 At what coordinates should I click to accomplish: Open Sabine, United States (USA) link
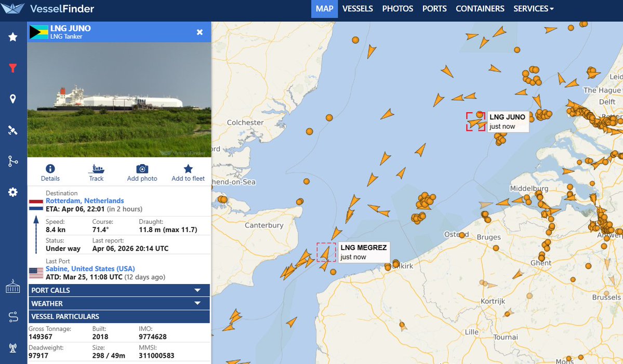point(90,269)
